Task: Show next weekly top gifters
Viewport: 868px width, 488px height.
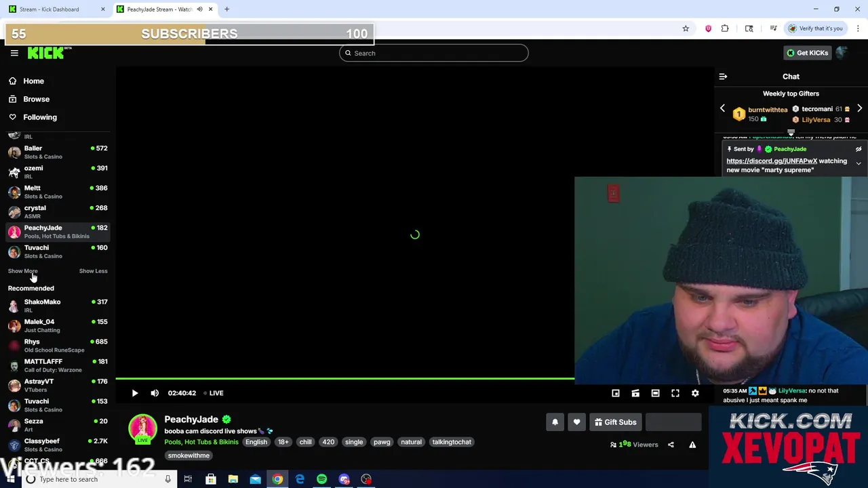Action: (x=859, y=108)
